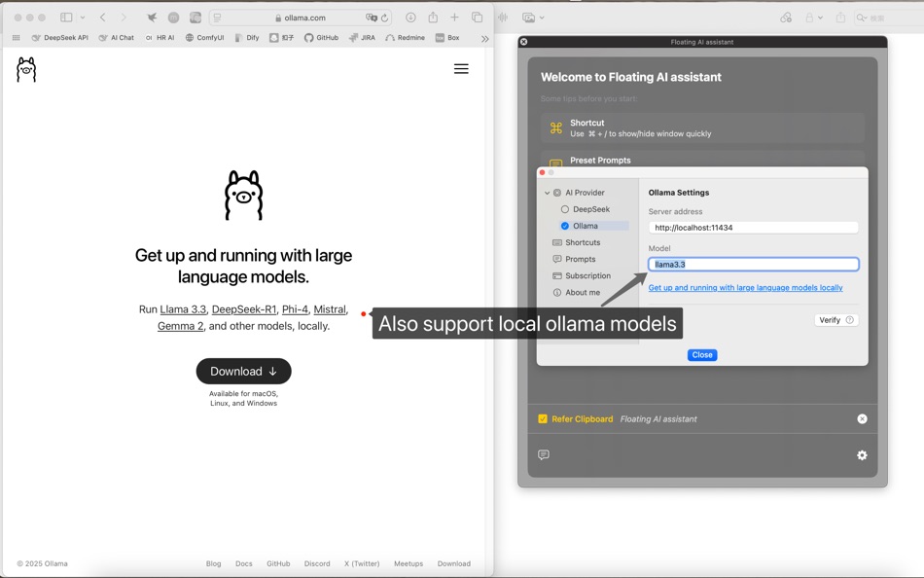The image size is (924, 578).
Task: Open Download link in page footer
Action: [x=454, y=563]
